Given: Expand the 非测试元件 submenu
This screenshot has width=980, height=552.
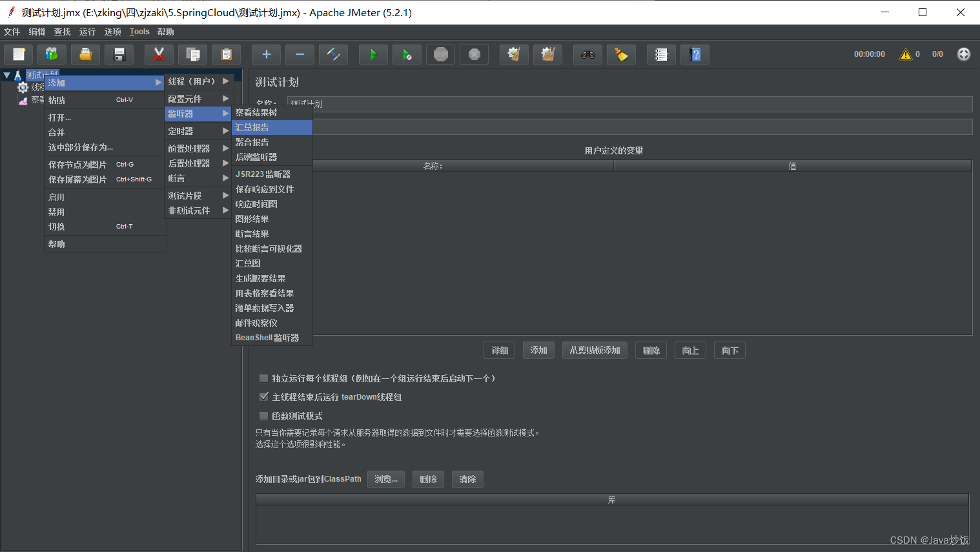Looking at the screenshot, I should [x=198, y=210].
